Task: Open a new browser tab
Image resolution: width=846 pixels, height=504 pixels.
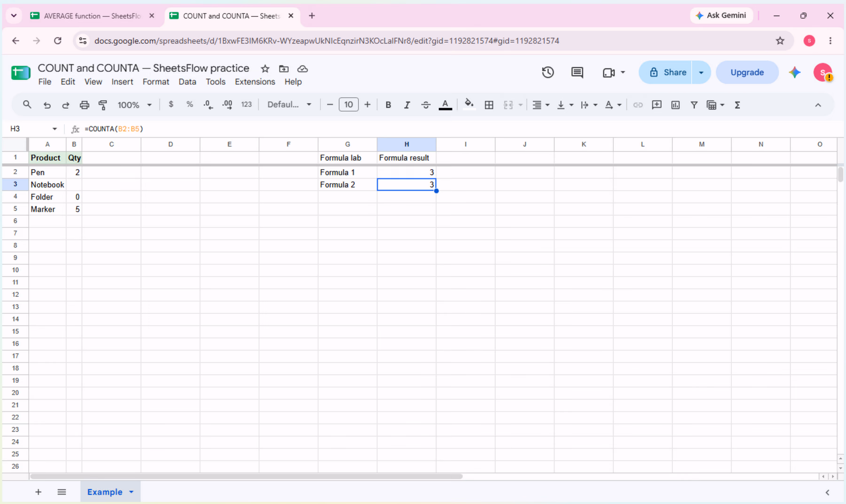Action: click(x=312, y=16)
